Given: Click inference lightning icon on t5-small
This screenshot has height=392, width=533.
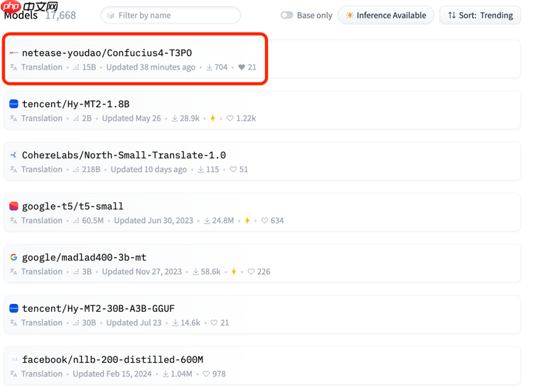Looking at the screenshot, I should click(x=247, y=220).
